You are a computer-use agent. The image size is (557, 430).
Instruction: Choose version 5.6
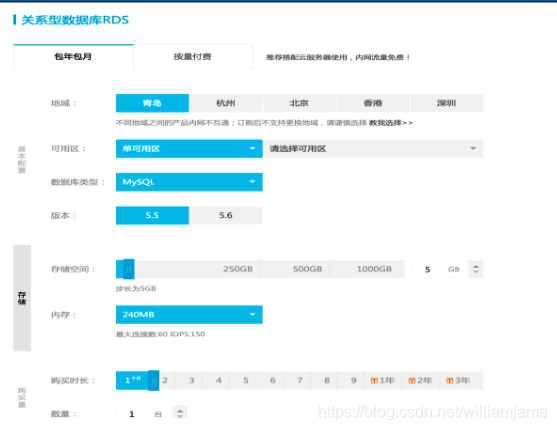click(x=226, y=215)
